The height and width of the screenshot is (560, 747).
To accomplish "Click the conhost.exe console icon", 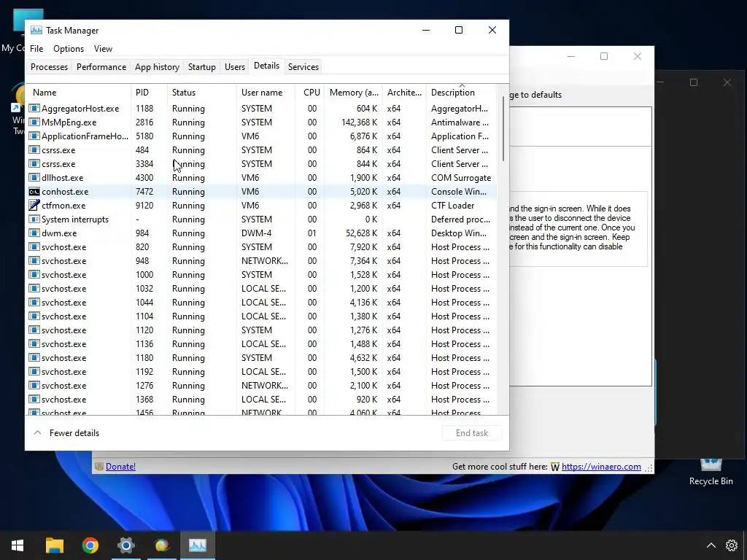I will (34, 192).
